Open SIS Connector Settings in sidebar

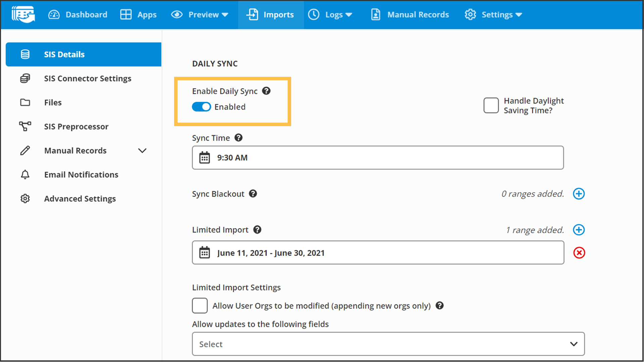pyautogui.click(x=88, y=79)
